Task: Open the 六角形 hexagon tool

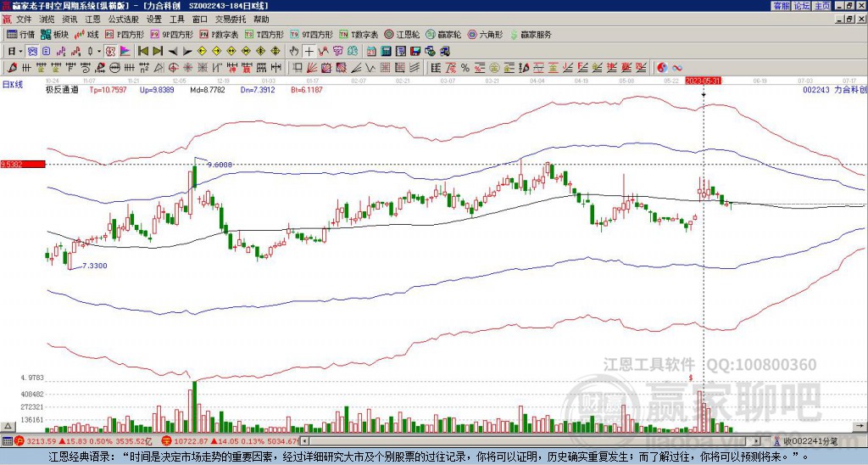Action: pyautogui.click(x=485, y=34)
